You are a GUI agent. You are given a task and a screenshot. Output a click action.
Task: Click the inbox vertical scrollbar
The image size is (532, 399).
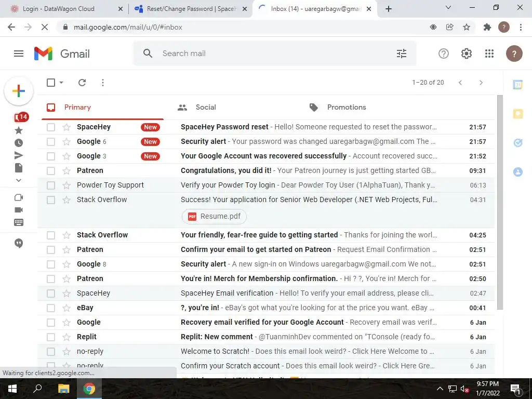pos(500,202)
